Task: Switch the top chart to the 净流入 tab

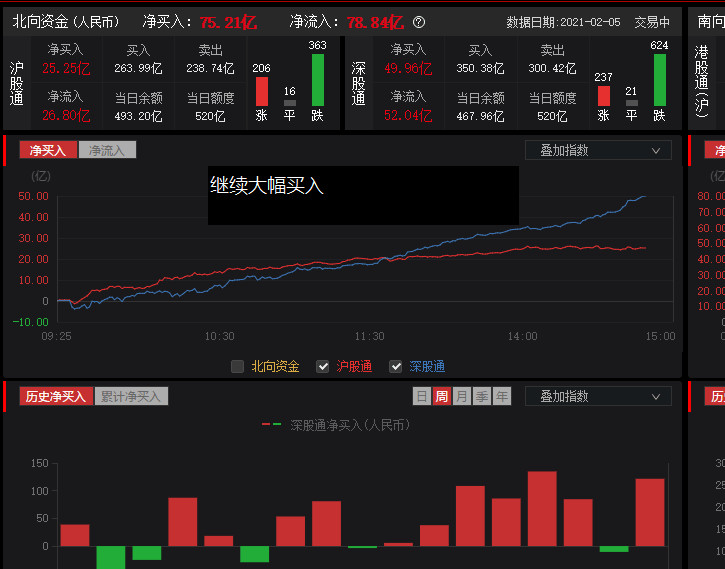Action: 107,150
